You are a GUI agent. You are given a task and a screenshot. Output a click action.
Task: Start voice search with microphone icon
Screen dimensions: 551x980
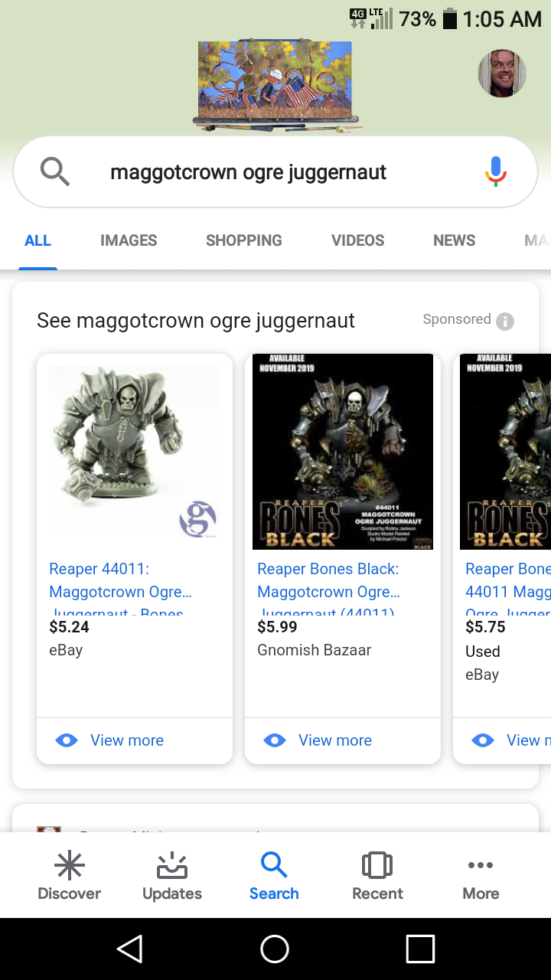pyautogui.click(x=496, y=171)
